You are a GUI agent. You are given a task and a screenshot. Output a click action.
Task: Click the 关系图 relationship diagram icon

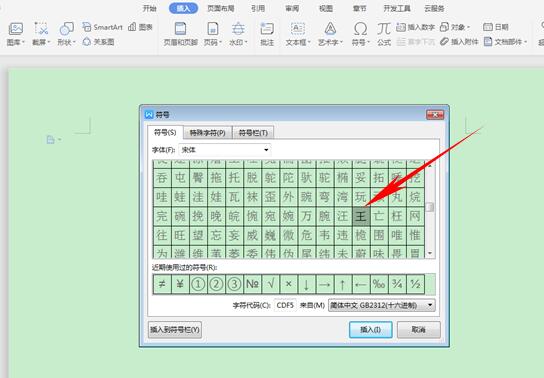[87, 42]
